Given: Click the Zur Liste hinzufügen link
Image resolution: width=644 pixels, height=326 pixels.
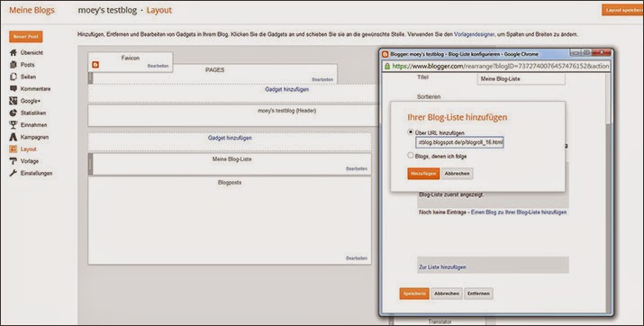Looking at the screenshot, I should [442, 267].
